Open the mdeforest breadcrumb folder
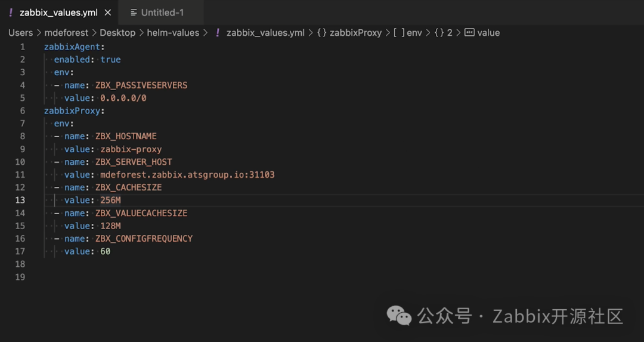Viewport: 644px width, 342px height. (x=66, y=33)
